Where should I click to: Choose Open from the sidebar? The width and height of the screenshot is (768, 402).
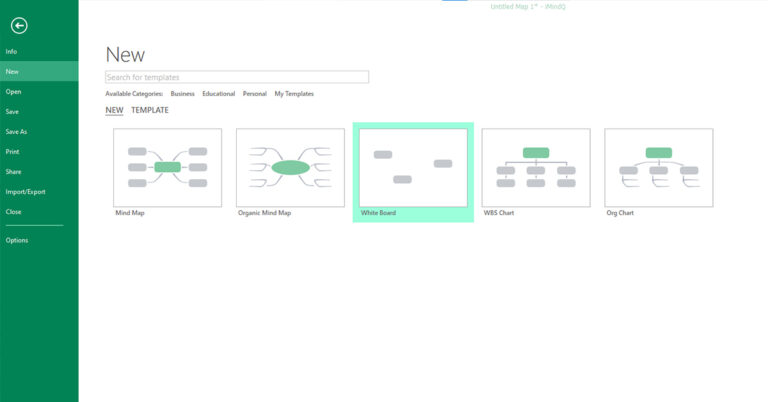click(13, 92)
